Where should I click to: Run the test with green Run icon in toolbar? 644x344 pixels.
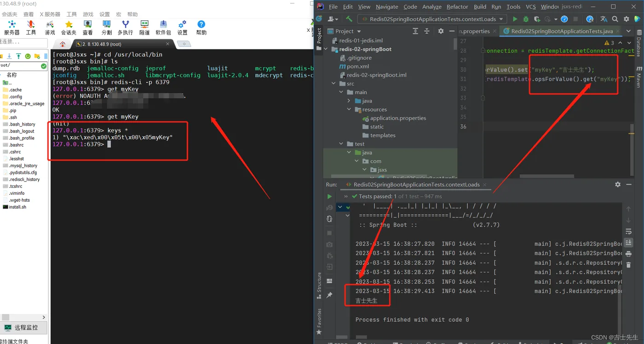(515, 19)
